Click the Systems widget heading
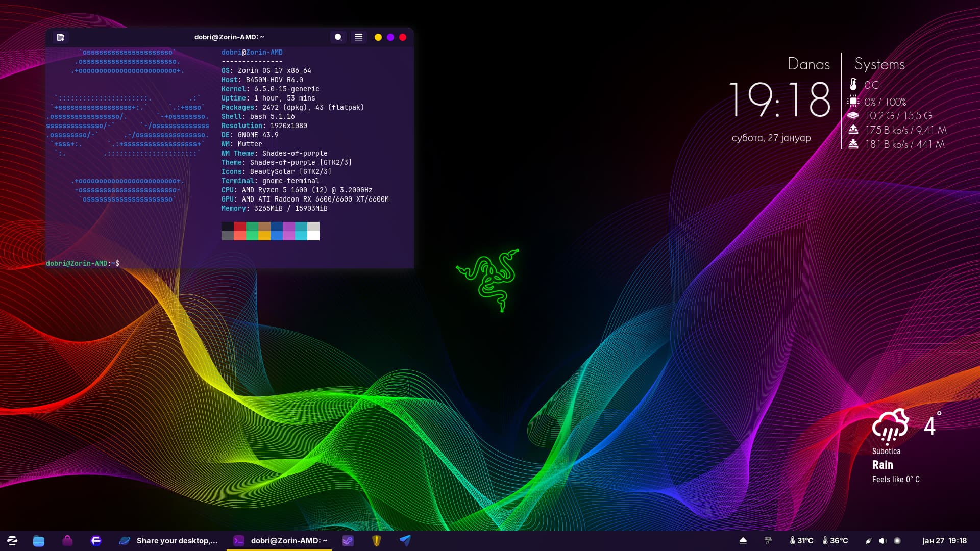 [879, 64]
